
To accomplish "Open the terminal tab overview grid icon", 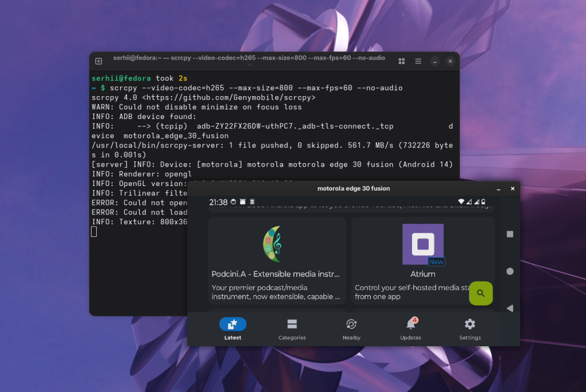I will 402,61.
